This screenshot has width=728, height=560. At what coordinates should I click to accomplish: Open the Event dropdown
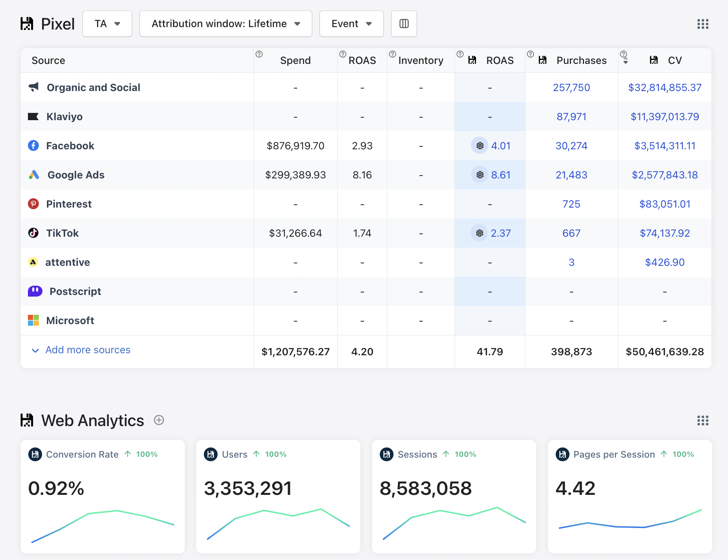tap(351, 24)
